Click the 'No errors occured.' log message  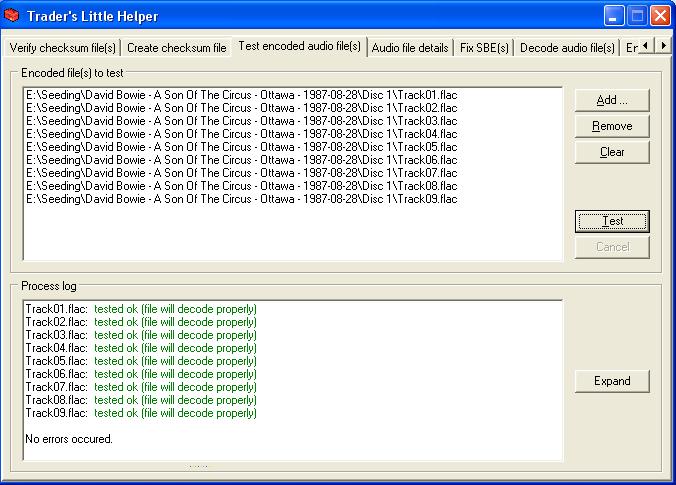pos(69,439)
